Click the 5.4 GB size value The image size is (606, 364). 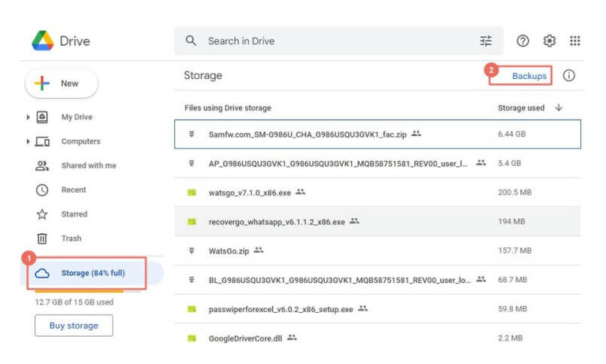click(509, 163)
